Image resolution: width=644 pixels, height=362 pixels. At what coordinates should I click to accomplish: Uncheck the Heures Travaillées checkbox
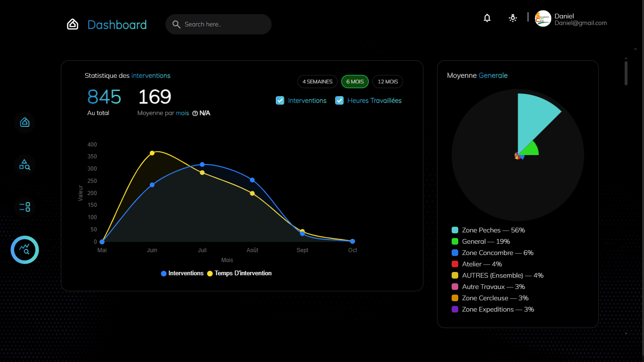[x=339, y=100]
